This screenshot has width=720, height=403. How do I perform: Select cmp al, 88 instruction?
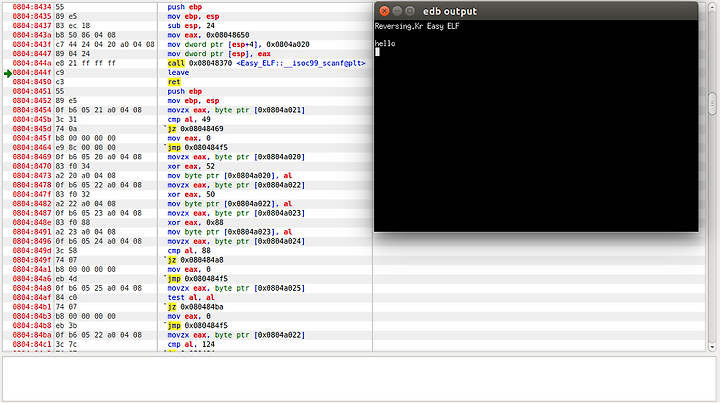189,251
